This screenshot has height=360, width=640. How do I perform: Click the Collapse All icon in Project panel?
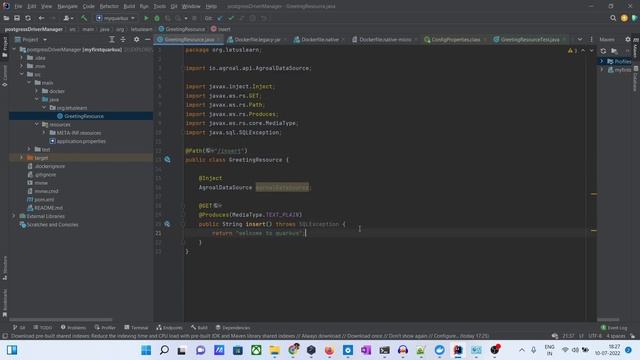(x=123, y=40)
